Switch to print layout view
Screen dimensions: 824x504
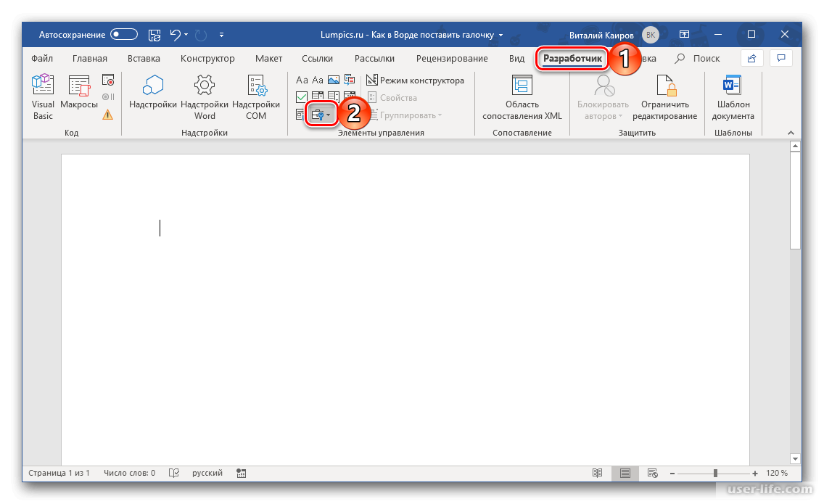pyautogui.click(x=625, y=473)
